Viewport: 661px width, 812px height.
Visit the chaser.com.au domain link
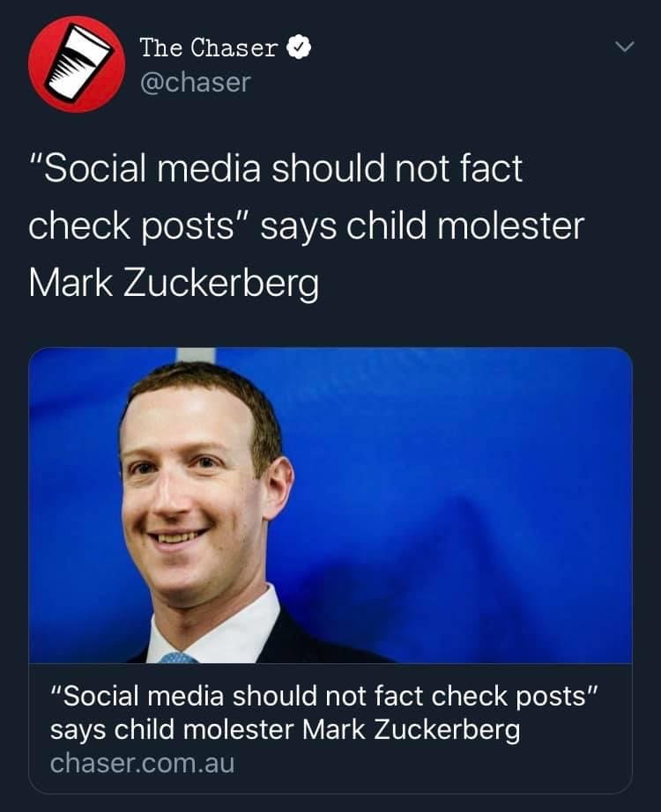click(142, 763)
